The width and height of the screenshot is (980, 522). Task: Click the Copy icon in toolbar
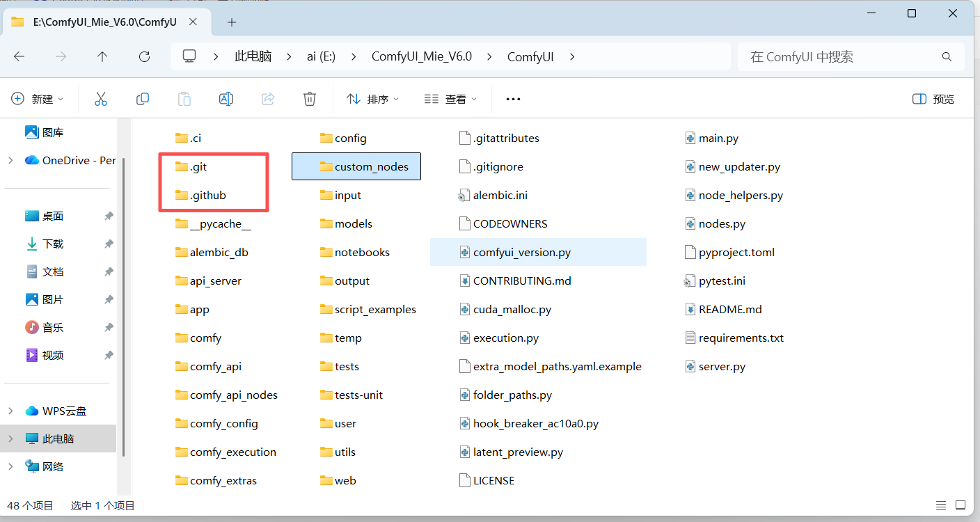tap(143, 99)
